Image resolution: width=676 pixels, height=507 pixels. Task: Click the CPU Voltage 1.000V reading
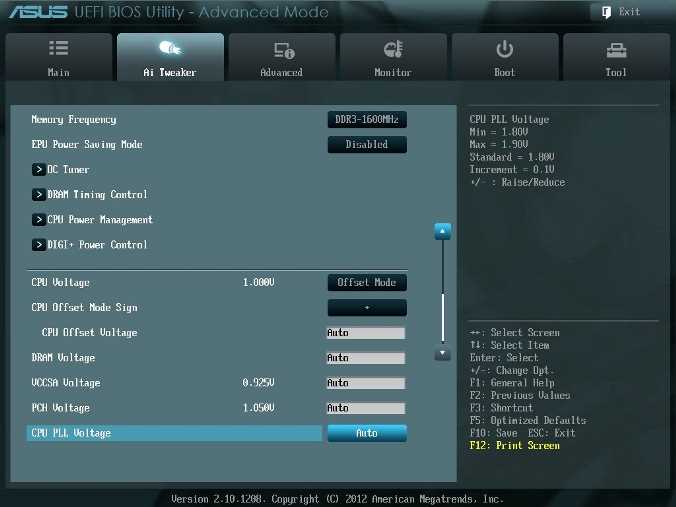pos(259,282)
